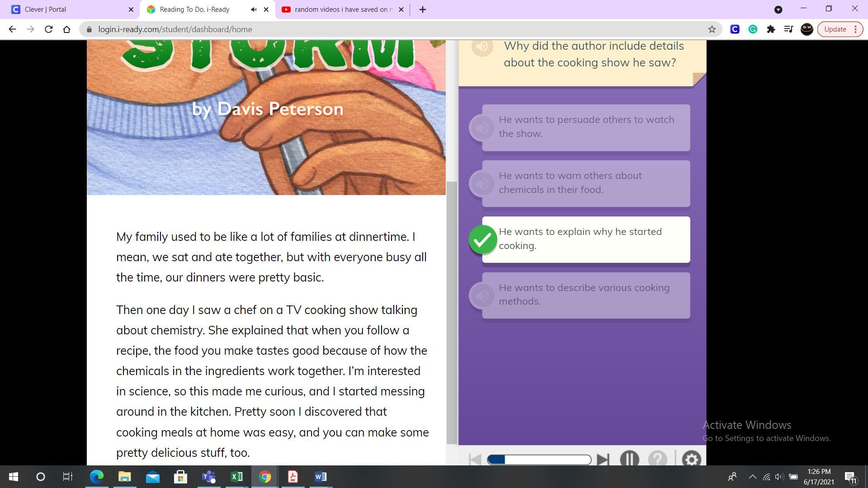Open the i-Ready settings gear
The image size is (868, 488).
(x=691, y=459)
